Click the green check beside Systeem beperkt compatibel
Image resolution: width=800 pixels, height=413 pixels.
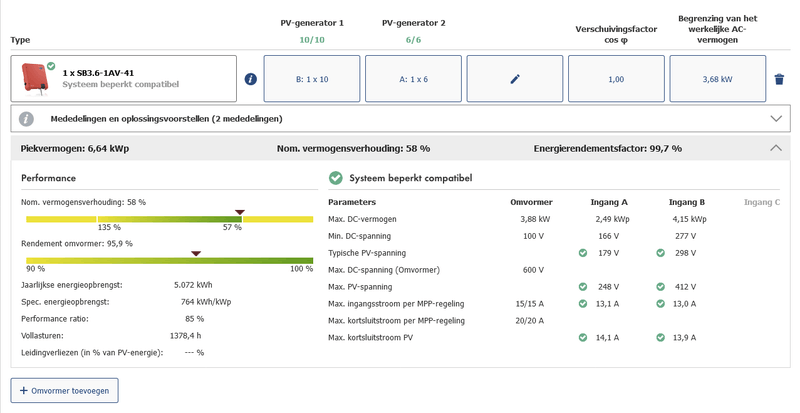[x=336, y=178]
